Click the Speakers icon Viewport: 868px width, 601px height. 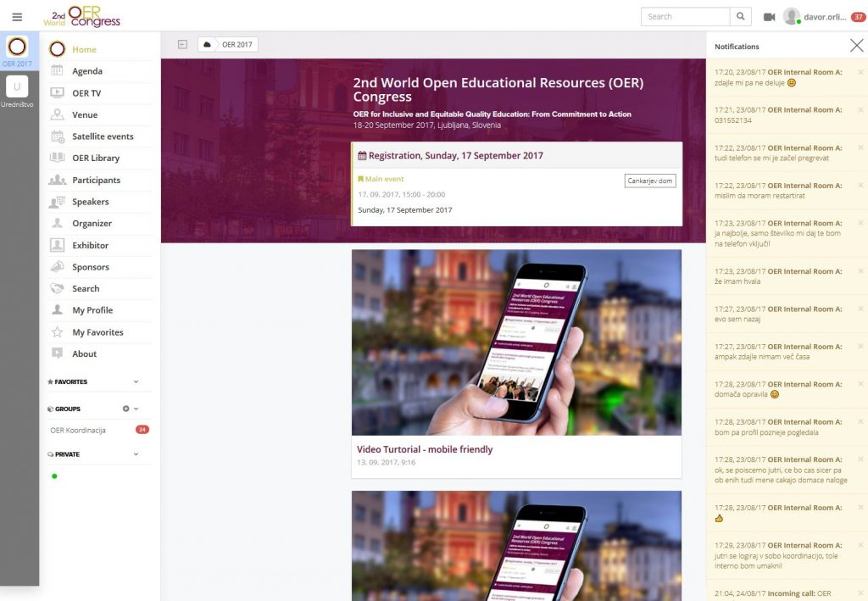tap(57, 202)
